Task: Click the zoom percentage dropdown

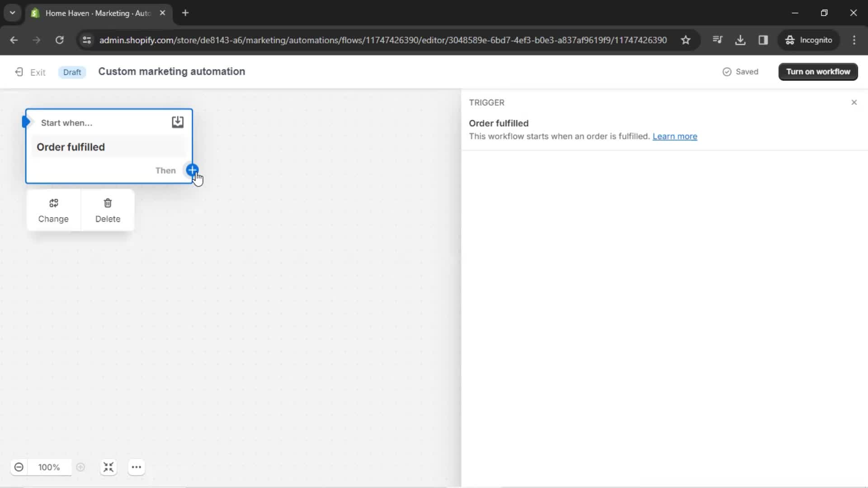Action: pyautogui.click(x=49, y=468)
